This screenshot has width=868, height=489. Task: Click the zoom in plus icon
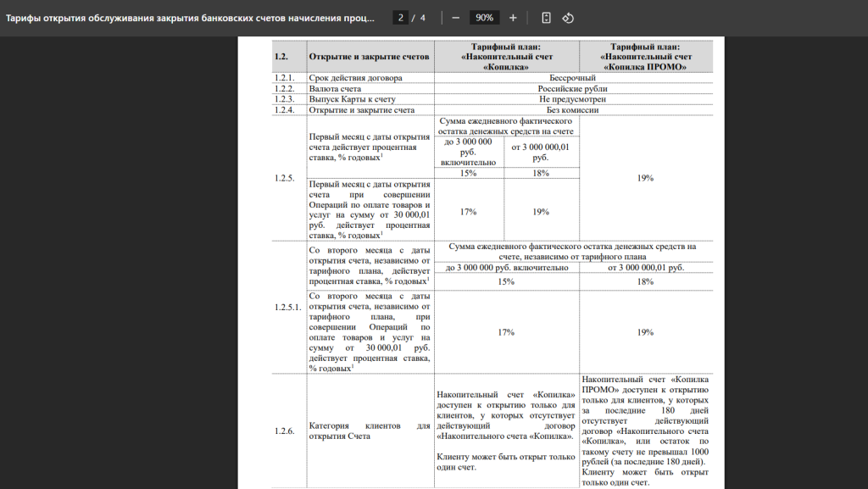(512, 18)
